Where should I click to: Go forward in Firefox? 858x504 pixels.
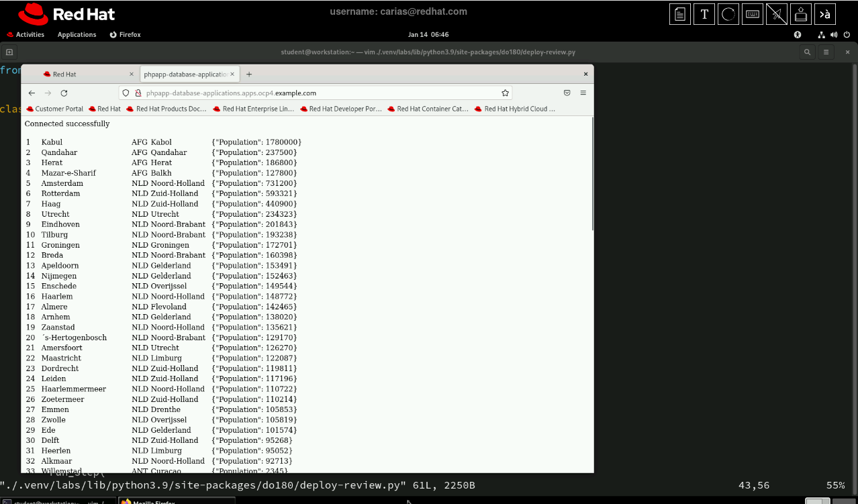(x=48, y=93)
